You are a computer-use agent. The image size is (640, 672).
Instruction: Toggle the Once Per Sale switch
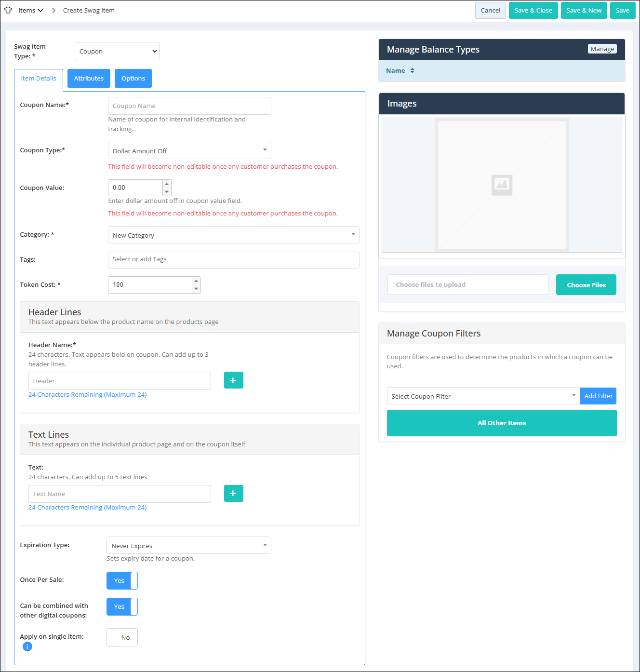point(122,580)
